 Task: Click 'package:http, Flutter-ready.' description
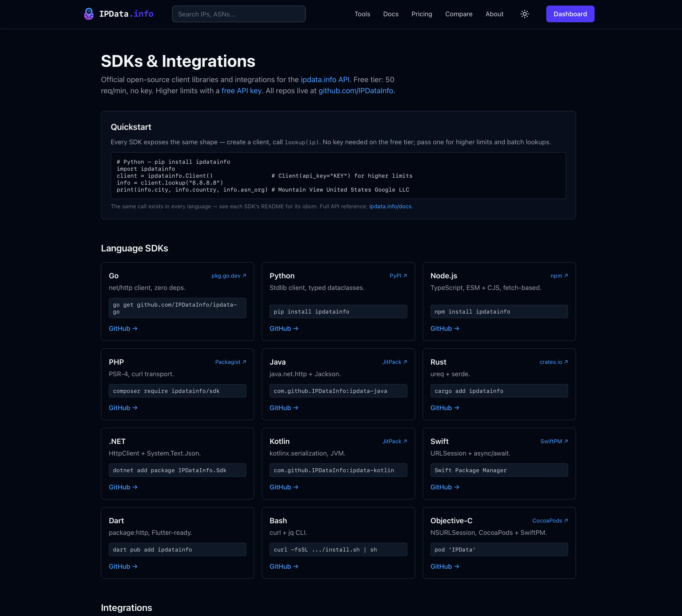point(150,533)
